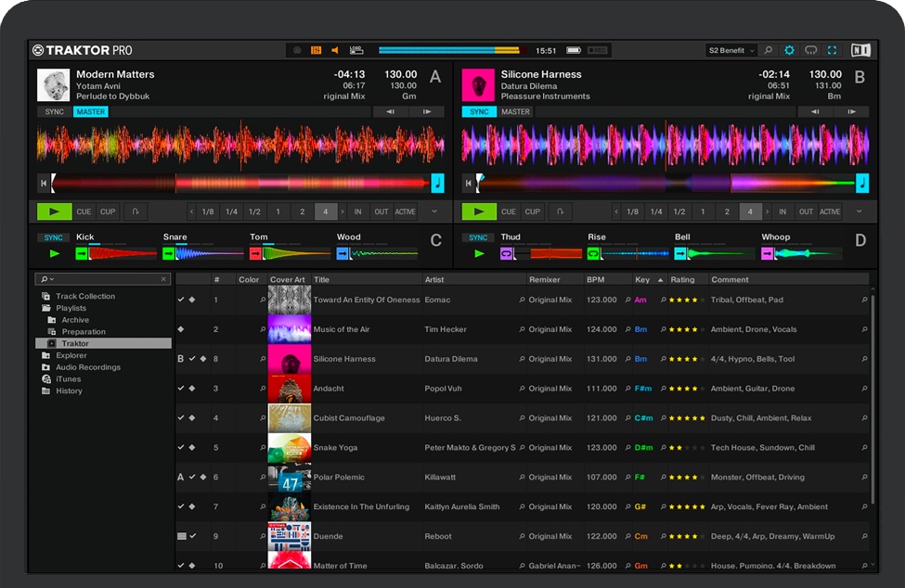Screen dimensions: 905x588
Task: Click the flux mode icon on Deck A
Action: (136, 211)
